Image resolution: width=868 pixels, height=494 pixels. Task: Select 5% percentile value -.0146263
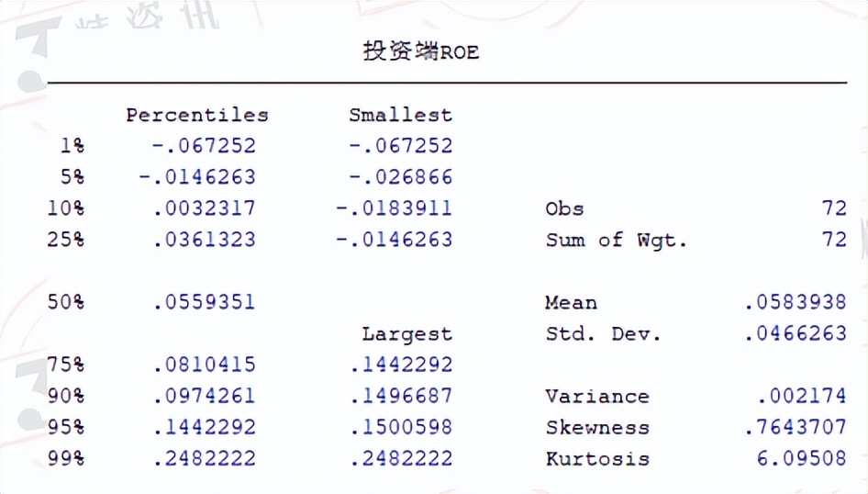coord(197,176)
